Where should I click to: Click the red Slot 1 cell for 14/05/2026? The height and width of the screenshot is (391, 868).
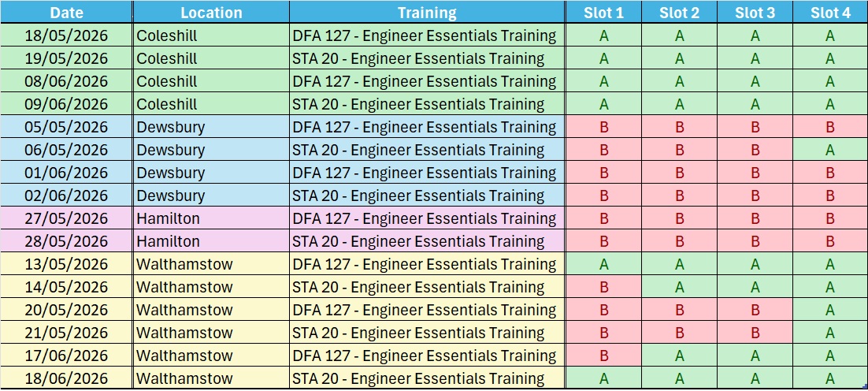[603, 287]
